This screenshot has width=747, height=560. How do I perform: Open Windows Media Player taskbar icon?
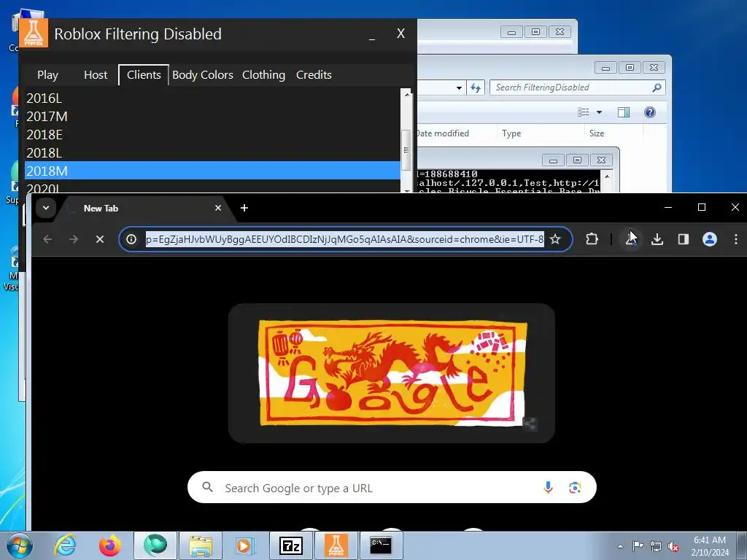point(245,545)
